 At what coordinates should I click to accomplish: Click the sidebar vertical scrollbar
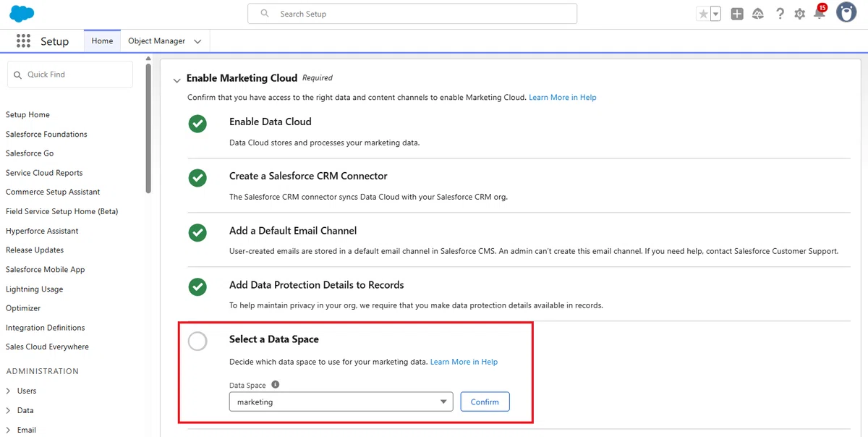pyautogui.click(x=148, y=128)
